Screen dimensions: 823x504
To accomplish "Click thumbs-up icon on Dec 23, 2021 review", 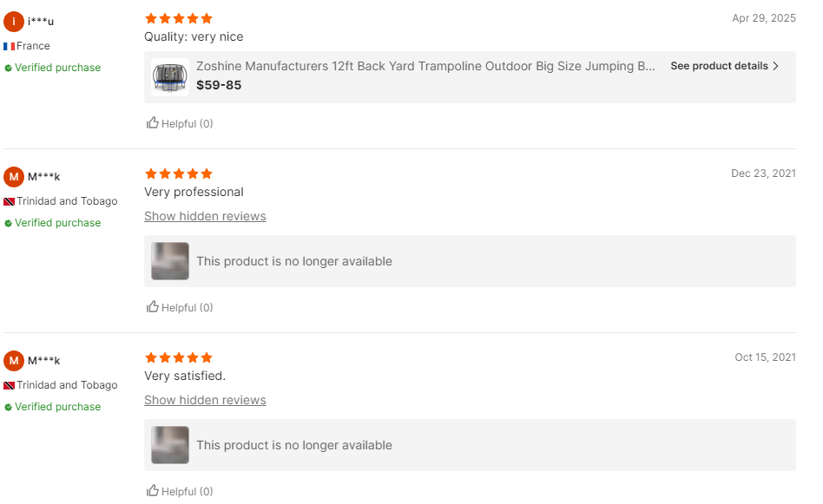I will click(x=153, y=307).
